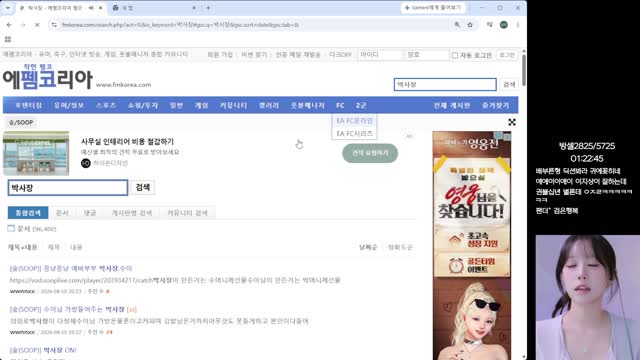This screenshot has height=360, width=640.
Task: Open the Chrome profile avatar
Action: (x=504, y=25)
